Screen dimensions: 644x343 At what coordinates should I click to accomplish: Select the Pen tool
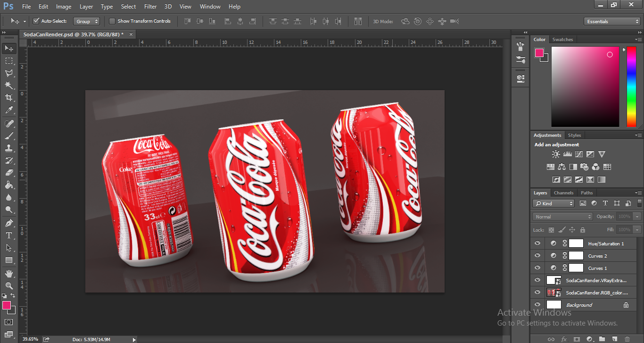click(x=9, y=223)
